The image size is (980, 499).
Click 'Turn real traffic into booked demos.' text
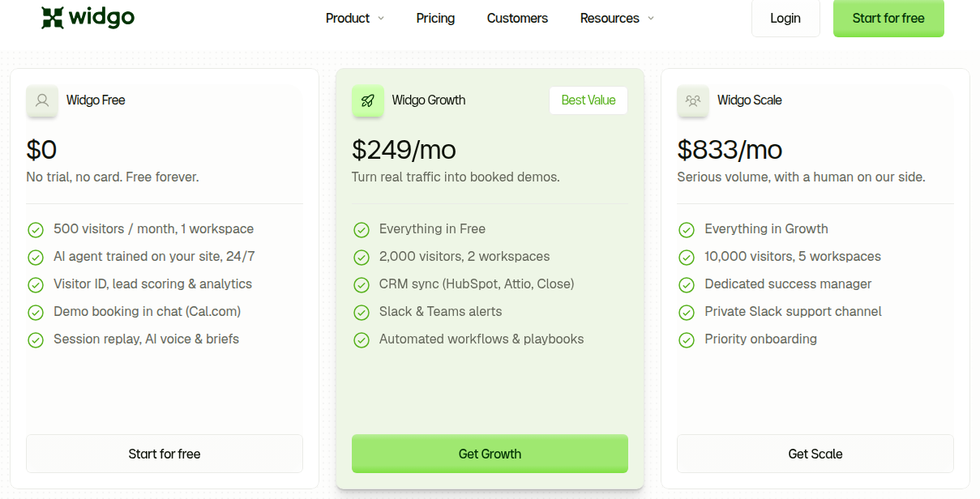(x=456, y=177)
